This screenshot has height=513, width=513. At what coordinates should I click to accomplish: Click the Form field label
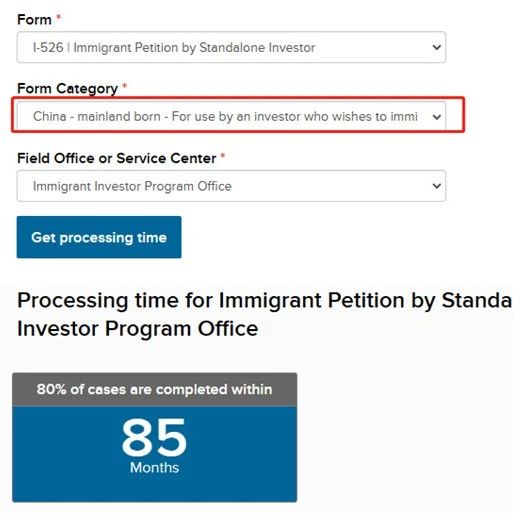coord(34,20)
